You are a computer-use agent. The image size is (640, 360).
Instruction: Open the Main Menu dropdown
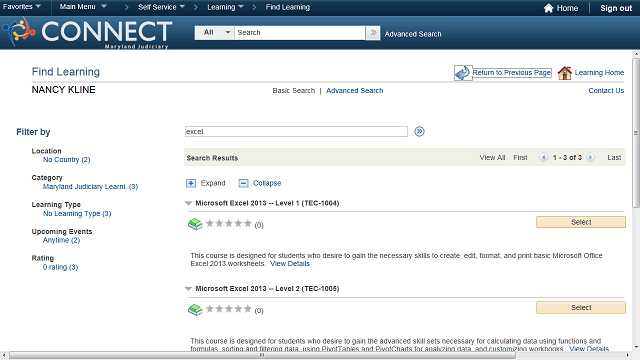tap(83, 7)
